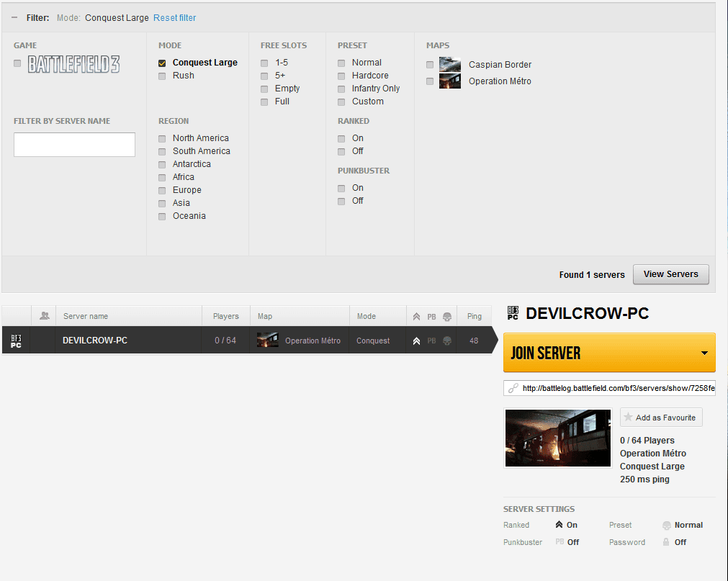Enable the Normal preset checkbox
This screenshot has width=728, height=581.
tap(341, 63)
